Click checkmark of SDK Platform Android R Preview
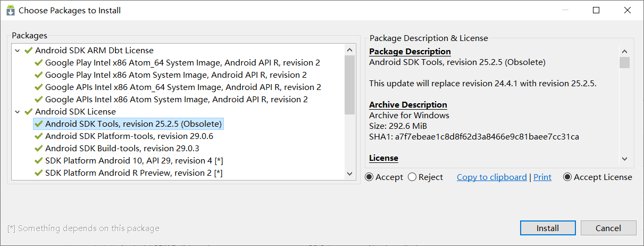Screen dimensions: 644x246 tap(39, 173)
